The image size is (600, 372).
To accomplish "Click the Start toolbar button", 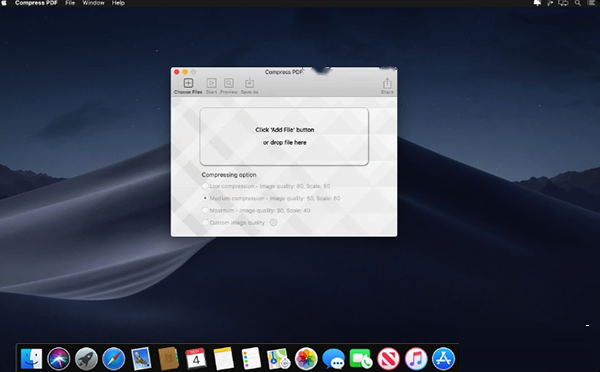I will click(x=211, y=83).
